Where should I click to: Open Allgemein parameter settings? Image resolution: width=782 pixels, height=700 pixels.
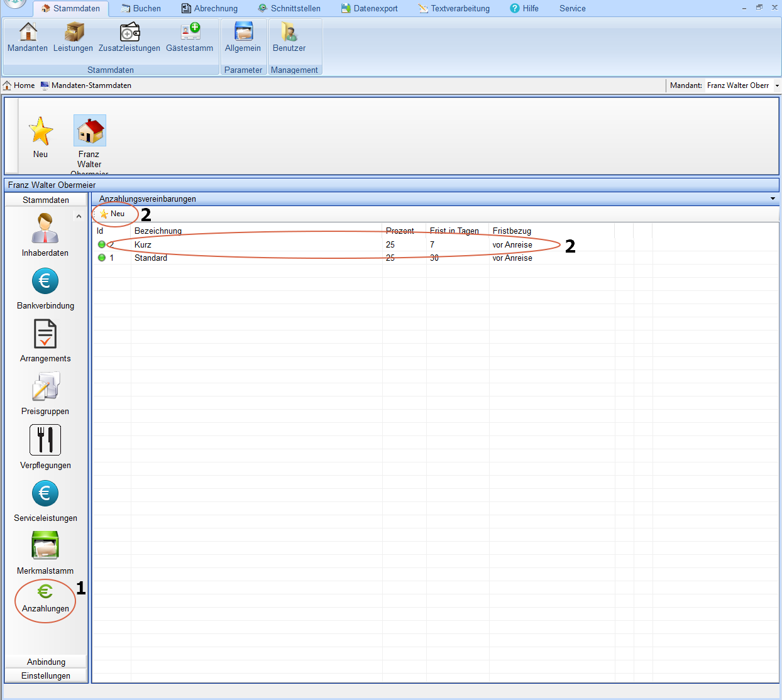[x=243, y=37]
